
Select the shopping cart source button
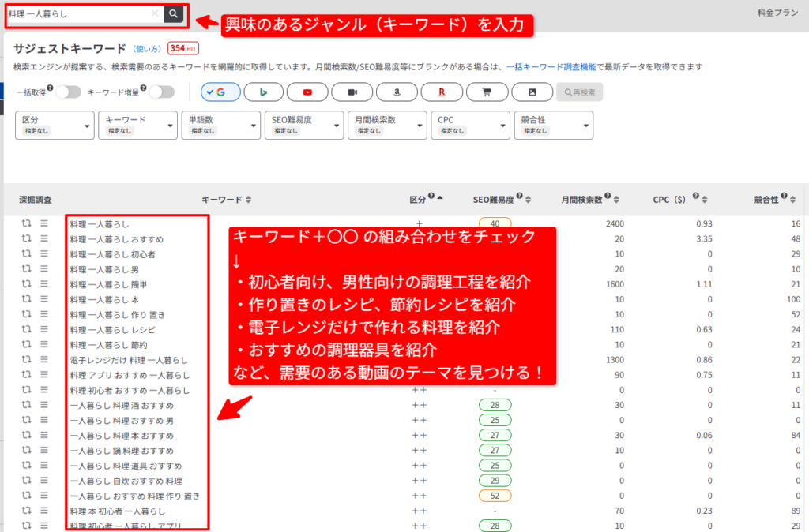[487, 92]
